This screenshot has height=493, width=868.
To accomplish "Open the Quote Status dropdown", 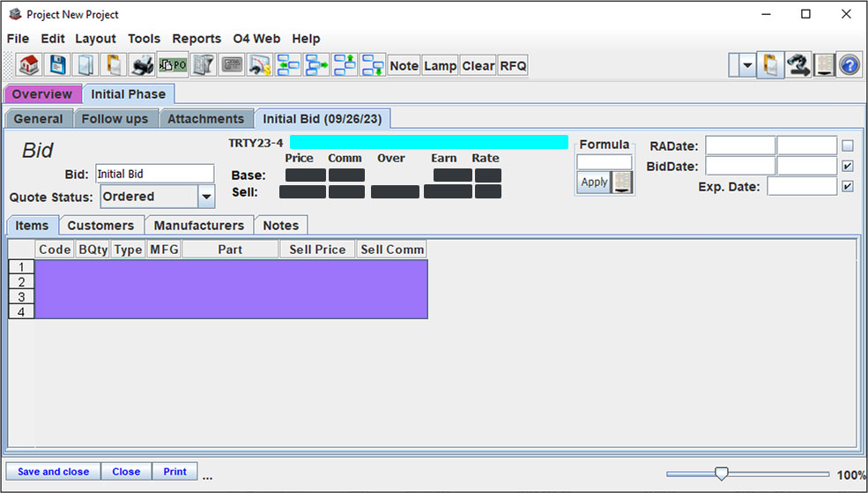I will point(206,197).
